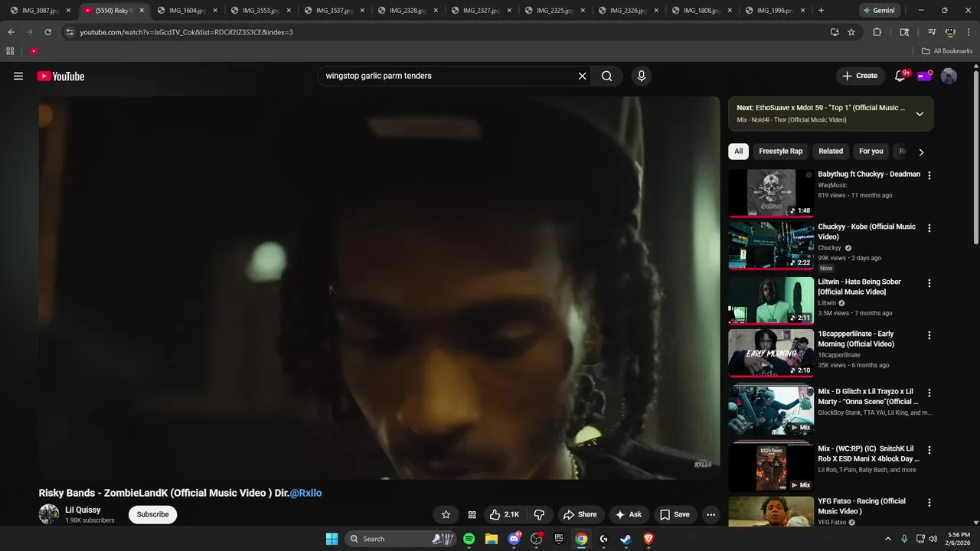Viewport: 980px width, 551px height.
Task: Play Babythug ft Chuckyy Deadman thumbnail
Action: [x=771, y=193]
